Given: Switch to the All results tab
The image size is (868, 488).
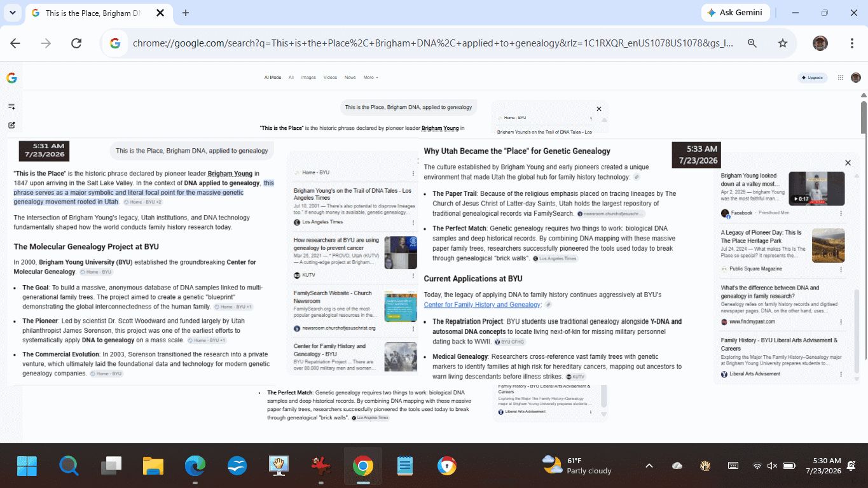Looking at the screenshot, I should point(291,78).
